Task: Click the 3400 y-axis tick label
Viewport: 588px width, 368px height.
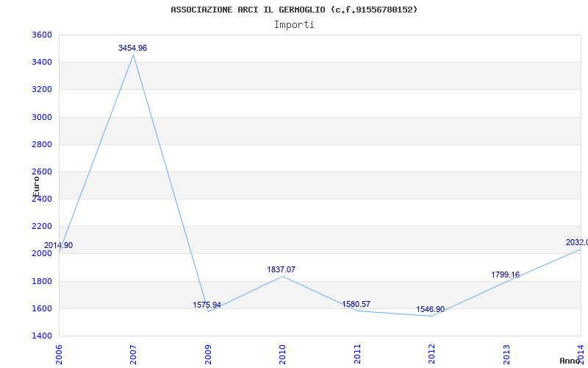Action: pyautogui.click(x=42, y=63)
